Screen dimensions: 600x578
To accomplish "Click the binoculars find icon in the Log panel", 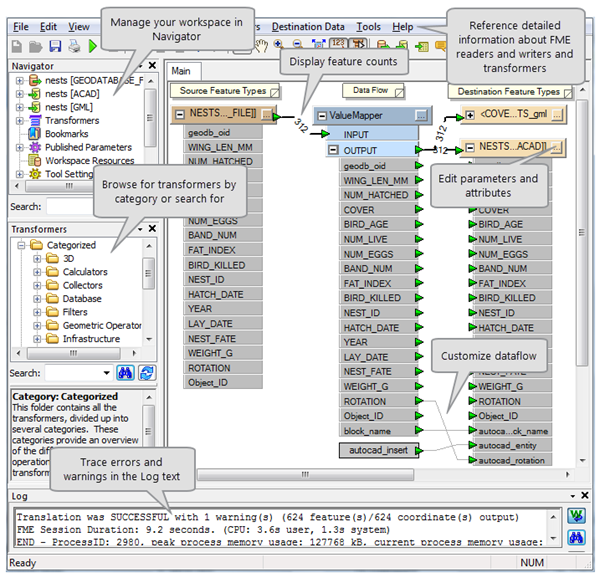I will tap(578, 537).
